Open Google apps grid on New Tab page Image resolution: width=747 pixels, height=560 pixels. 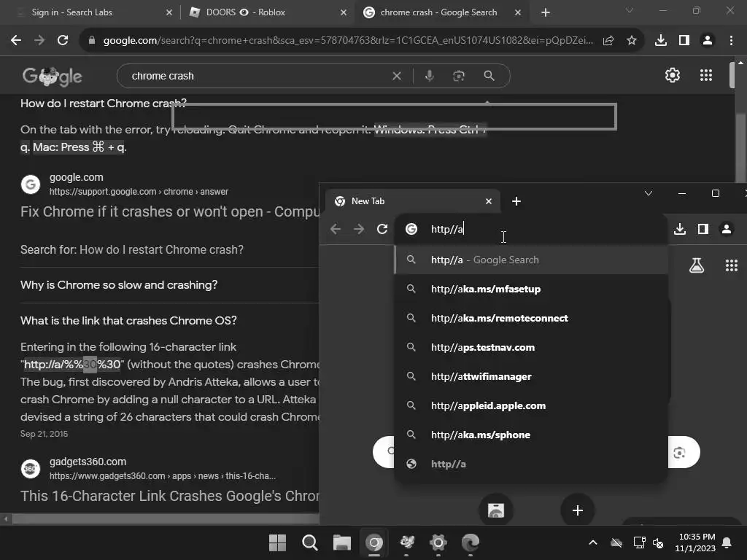tap(731, 265)
